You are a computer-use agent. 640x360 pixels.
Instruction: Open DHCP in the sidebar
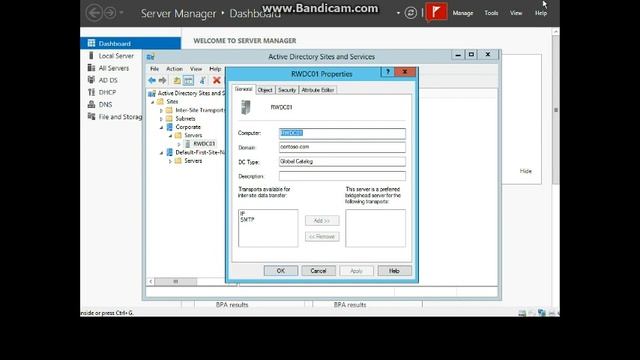(x=107, y=92)
